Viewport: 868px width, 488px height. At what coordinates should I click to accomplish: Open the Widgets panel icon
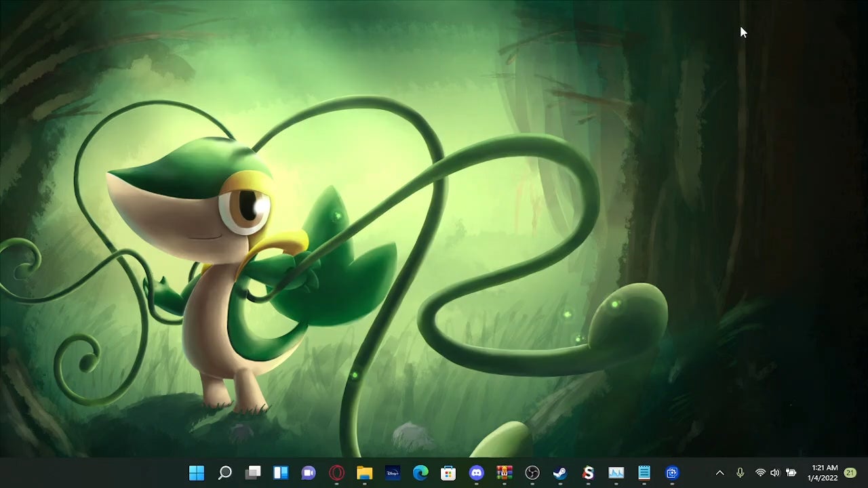[281, 473]
